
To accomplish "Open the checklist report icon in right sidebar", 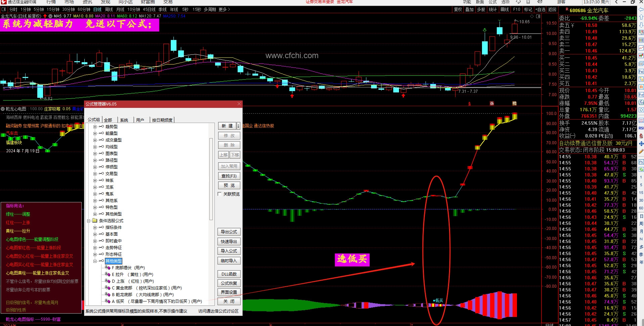I will (641, 33).
